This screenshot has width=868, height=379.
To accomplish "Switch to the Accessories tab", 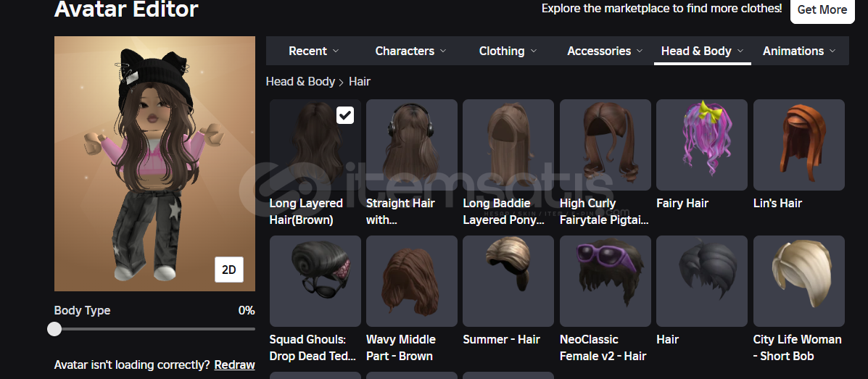I will point(605,51).
